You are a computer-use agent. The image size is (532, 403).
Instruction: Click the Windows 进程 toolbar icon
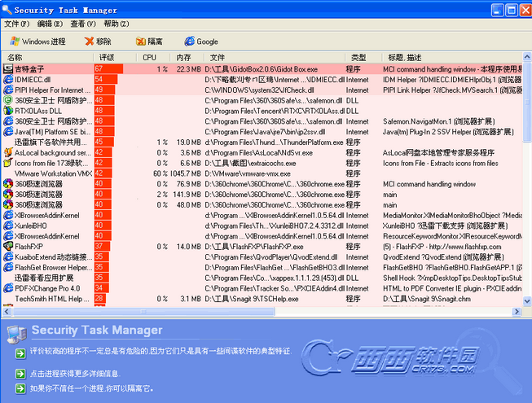15,42
